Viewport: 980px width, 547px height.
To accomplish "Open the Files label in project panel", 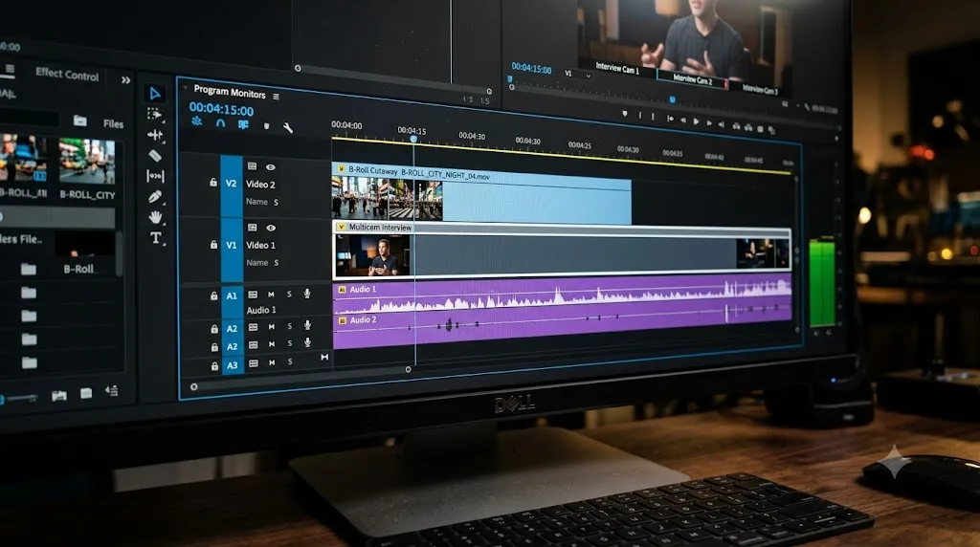I will point(113,123).
